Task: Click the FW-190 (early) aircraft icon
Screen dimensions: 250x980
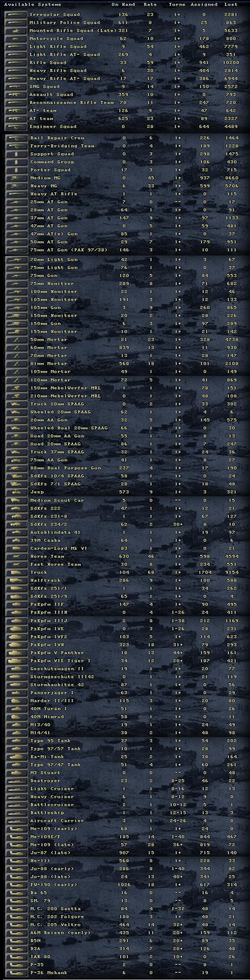Action: pyautogui.click(x=17, y=886)
